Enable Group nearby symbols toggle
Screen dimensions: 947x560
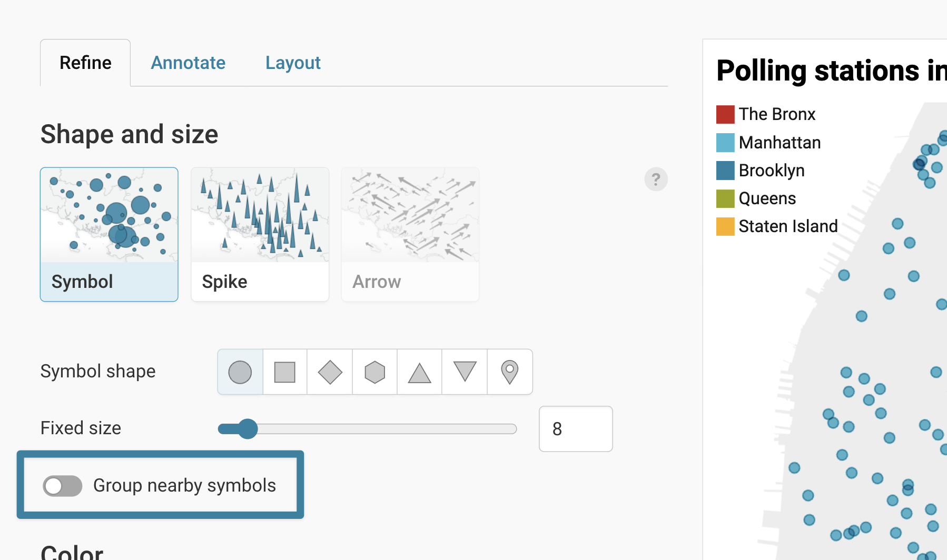[x=63, y=486]
